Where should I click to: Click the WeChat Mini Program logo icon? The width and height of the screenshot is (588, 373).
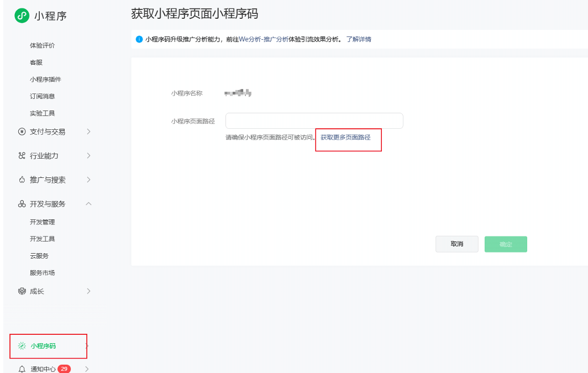point(22,15)
